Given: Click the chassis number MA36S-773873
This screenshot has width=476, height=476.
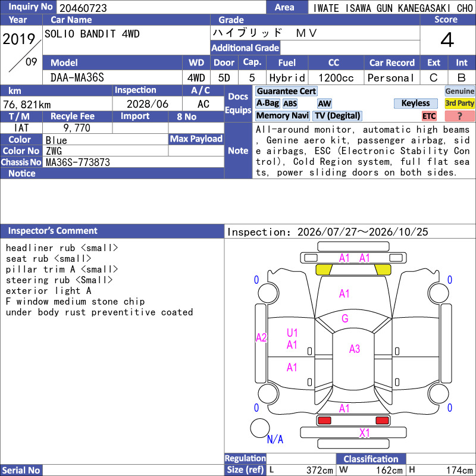Looking at the screenshot, I should click(x=78, y=162).
